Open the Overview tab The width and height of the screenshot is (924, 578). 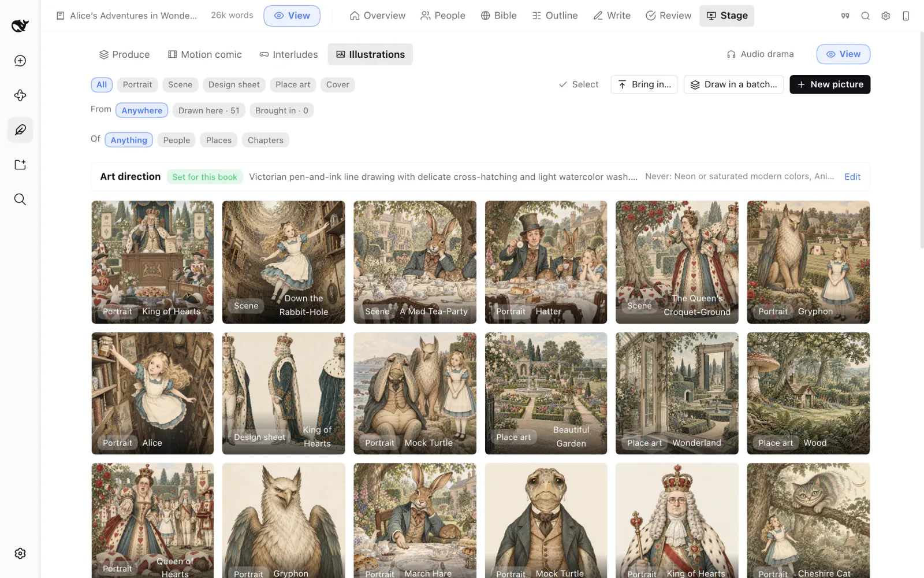[378, 16]
